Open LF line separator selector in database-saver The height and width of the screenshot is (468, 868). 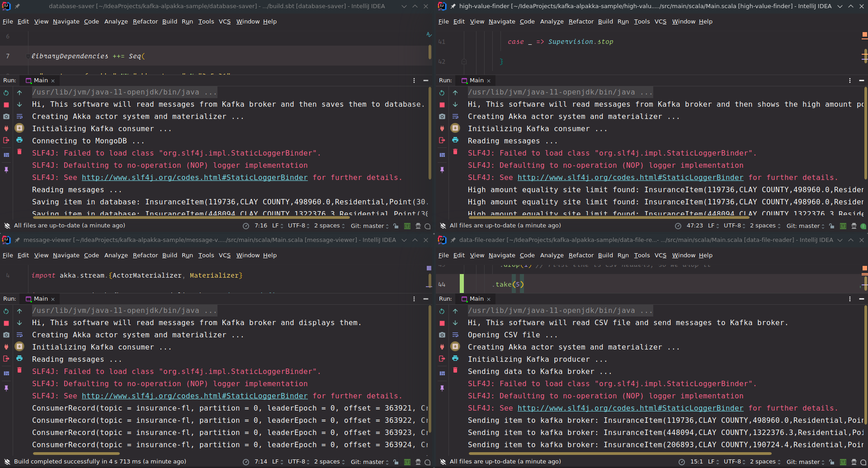pyautogui.click(x=278, y=226)
